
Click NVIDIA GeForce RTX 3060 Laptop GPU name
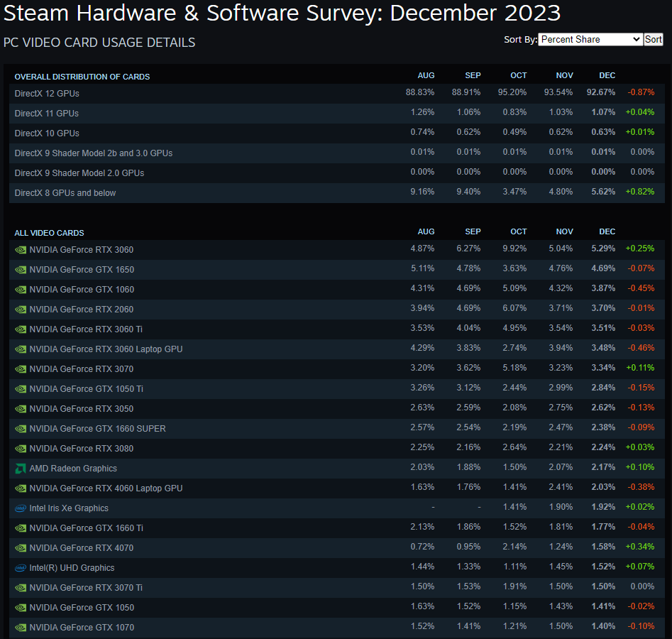point(106,349)
